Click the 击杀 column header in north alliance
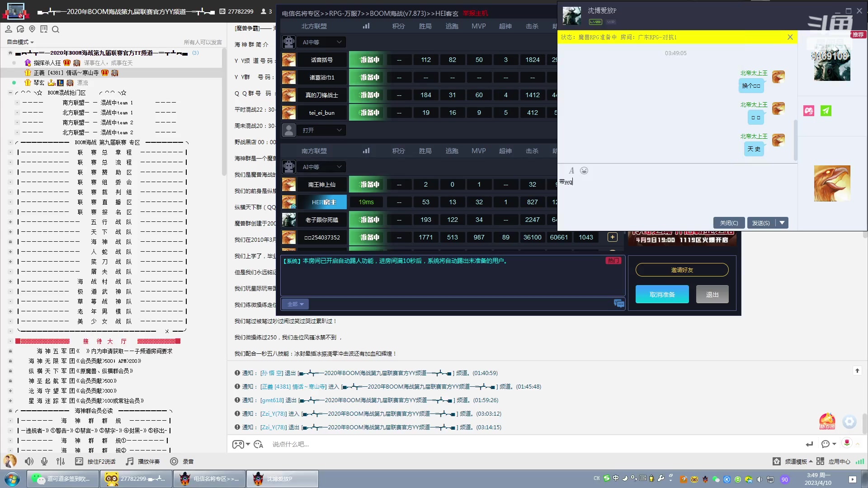This screenshot has height=488, width=868. 532,26
